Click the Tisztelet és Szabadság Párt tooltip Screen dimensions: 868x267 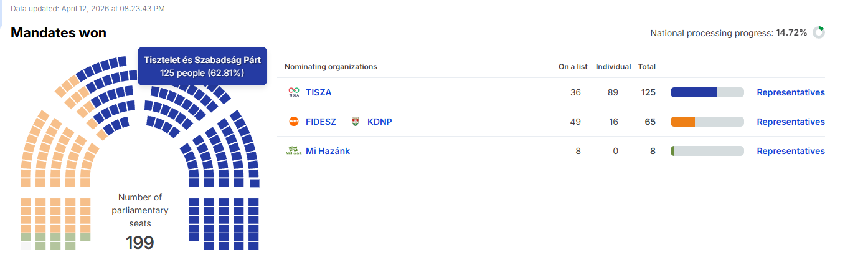pyautogui.click(x=202, y=66)
